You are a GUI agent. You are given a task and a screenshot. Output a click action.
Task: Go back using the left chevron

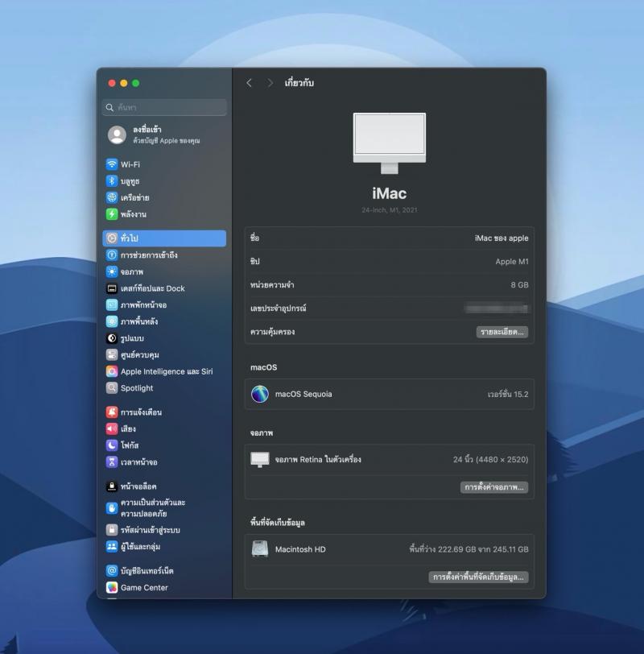249,83
